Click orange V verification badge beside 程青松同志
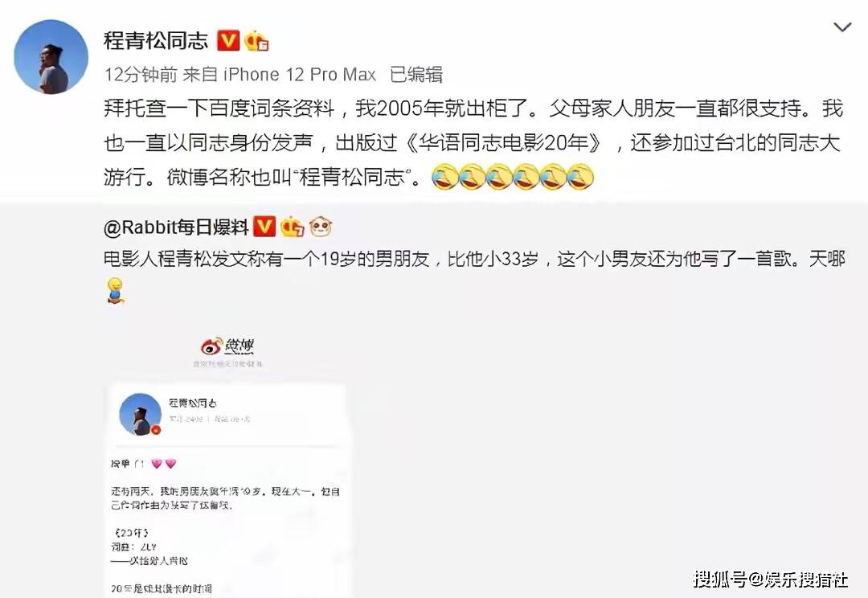This screenshot has height=598, width=868. [x=227, y=40]
